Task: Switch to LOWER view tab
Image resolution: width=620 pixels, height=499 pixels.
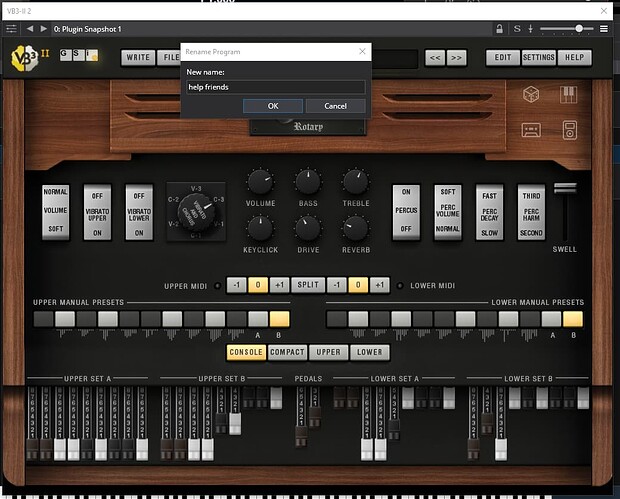Action: click(x=370, y=352)
